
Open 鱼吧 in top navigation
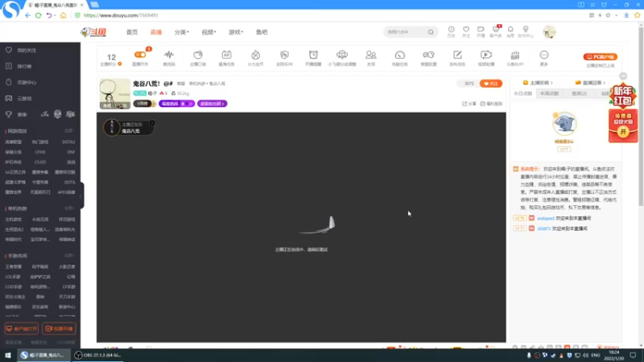[262, 32]
